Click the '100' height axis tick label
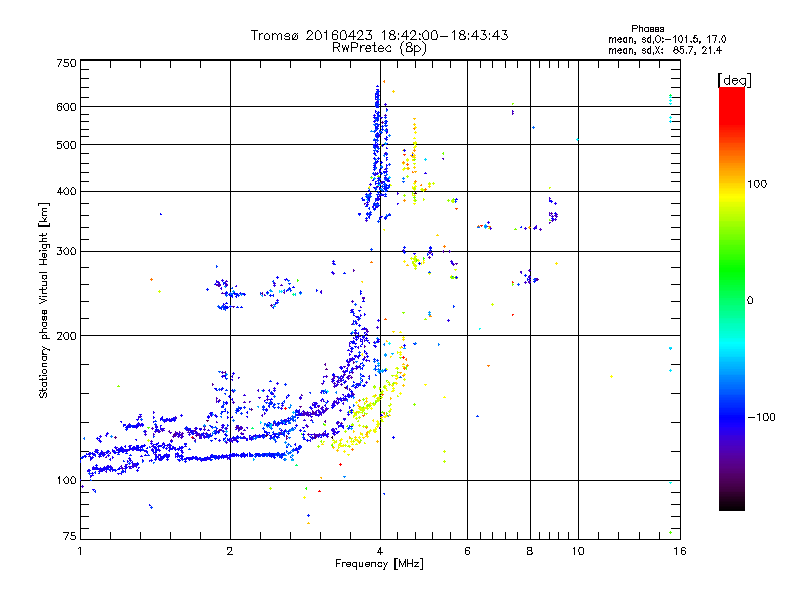This screenshot has width=800, height=600. tap(66, 481)
